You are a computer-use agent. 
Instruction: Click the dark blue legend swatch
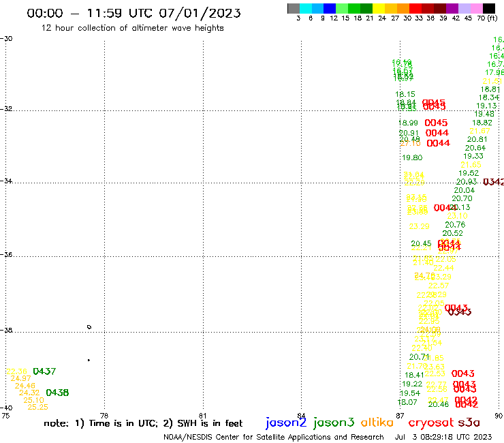click(330, 8)
